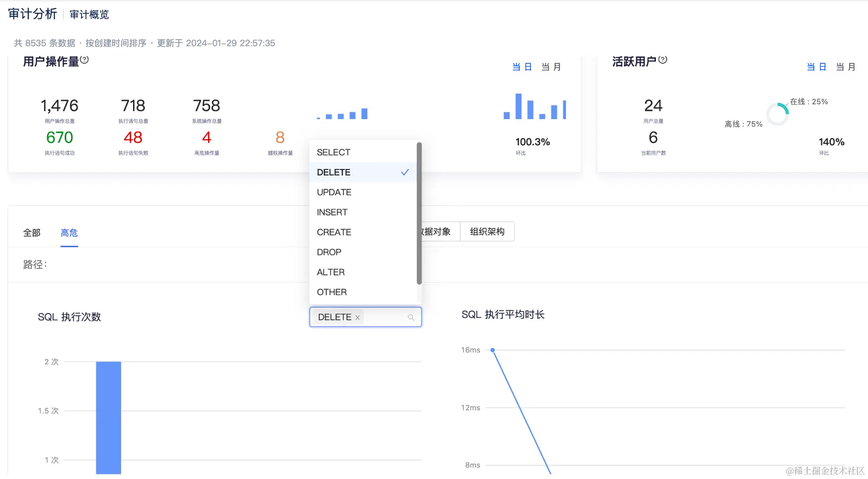Click the 100.3% 环比 value
The width and height of the screenshot is (868, 479).
[x=533, y=142]
